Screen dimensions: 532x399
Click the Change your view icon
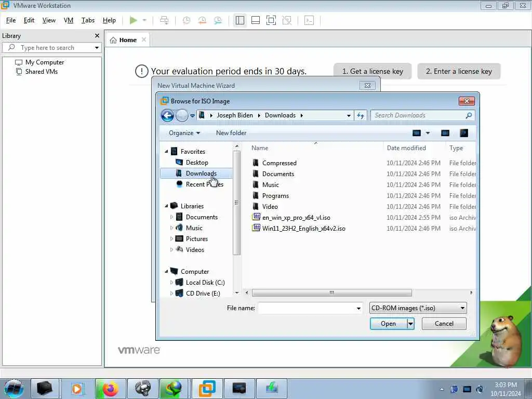pyautogui.click(x=417, y=133)
